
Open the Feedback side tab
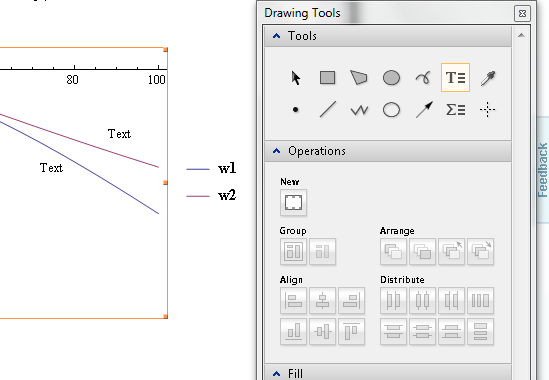[x=542, y=170]
